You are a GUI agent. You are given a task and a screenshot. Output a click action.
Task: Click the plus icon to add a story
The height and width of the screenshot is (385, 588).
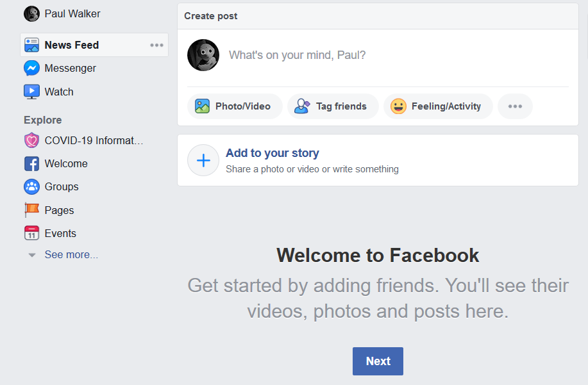[x=203, y=160]
